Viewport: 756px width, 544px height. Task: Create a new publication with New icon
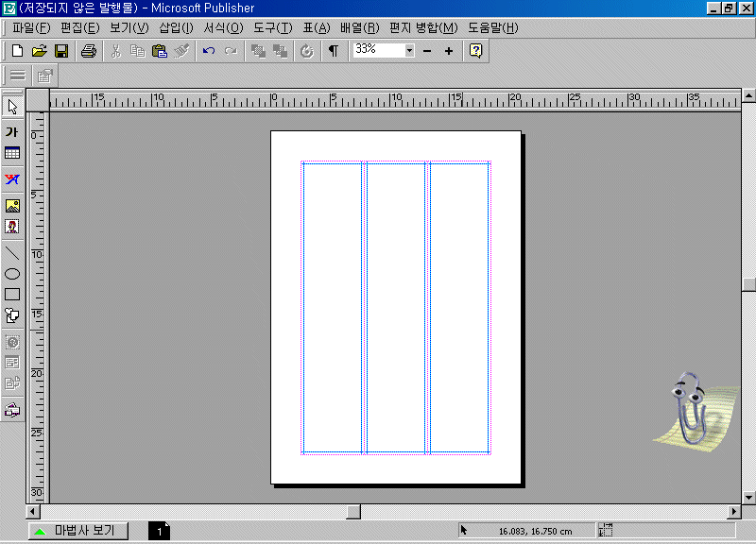click(17, 51)
